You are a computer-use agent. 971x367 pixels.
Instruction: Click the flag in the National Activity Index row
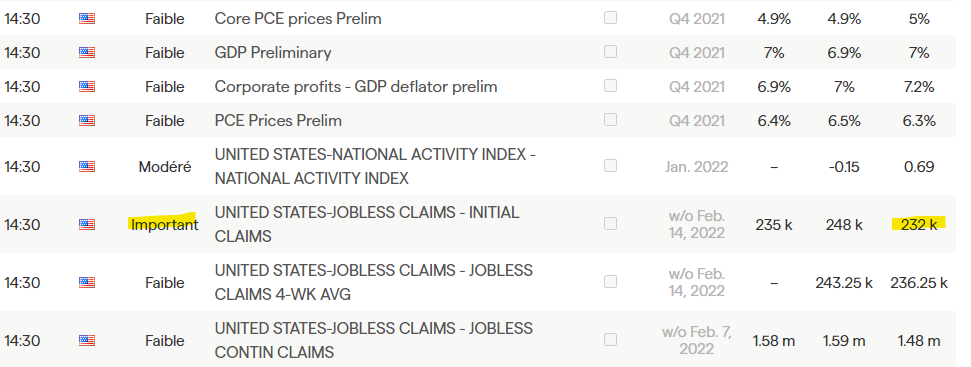click(87, 166)
